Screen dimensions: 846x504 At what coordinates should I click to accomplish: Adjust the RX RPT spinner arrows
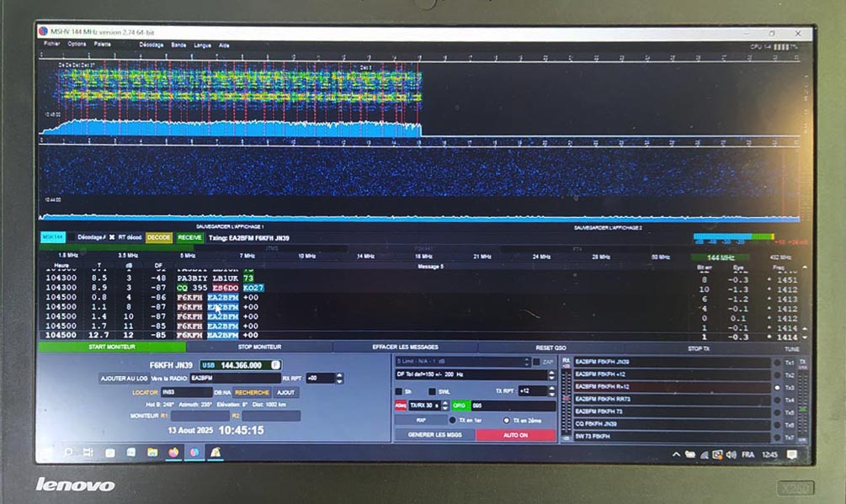[x=338, y=379]
